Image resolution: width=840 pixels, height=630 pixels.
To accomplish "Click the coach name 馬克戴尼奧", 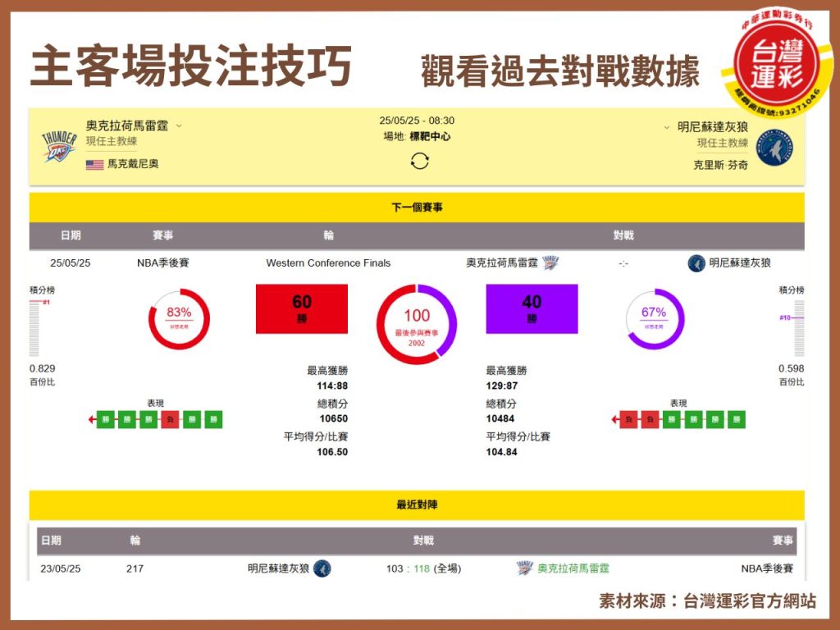I will tap(133, 164).
